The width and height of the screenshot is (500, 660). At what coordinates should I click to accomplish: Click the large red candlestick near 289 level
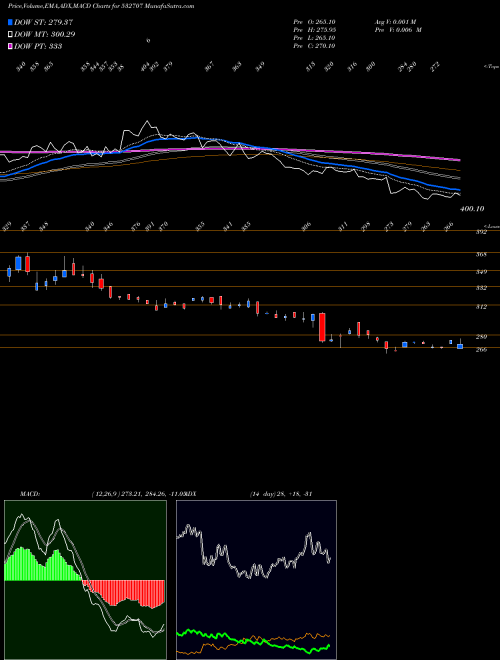pyautogui.click(x=322, y=327)
